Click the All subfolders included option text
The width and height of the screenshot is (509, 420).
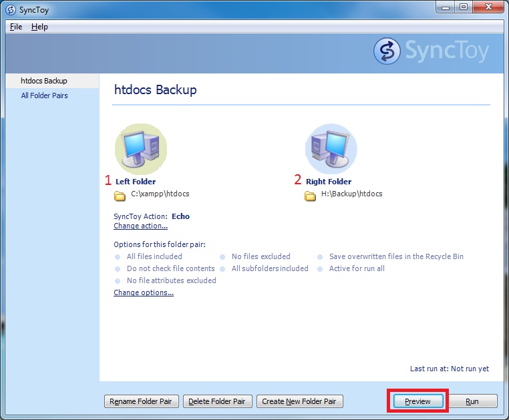270,268
